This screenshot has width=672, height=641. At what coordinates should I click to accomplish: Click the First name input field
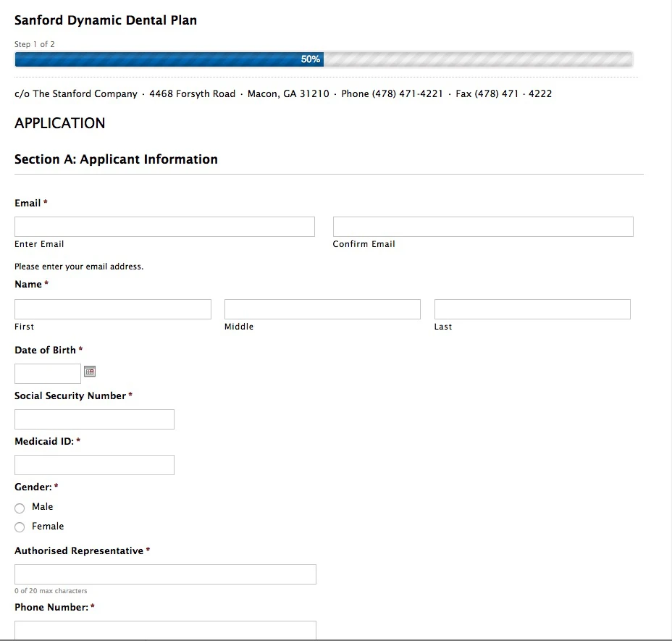[x=112, y=309]
